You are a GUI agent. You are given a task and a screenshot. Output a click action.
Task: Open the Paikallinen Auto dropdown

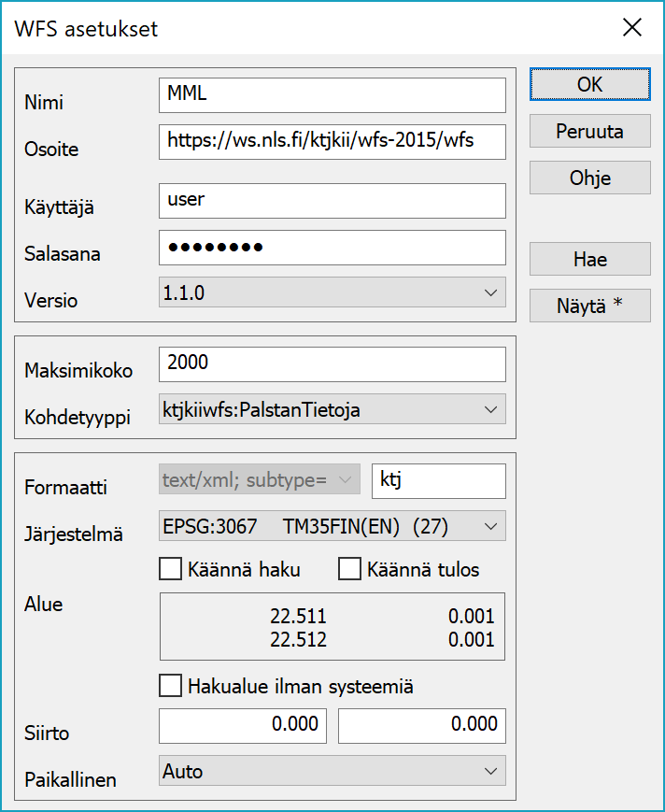point(332,771)
